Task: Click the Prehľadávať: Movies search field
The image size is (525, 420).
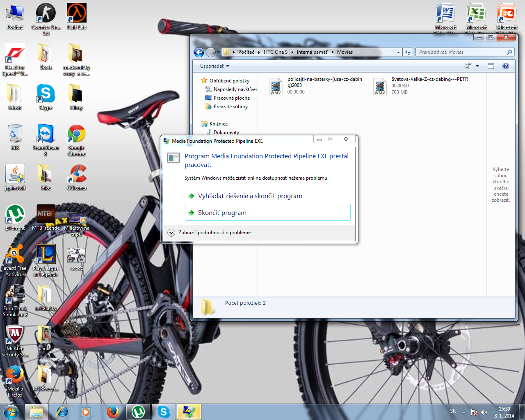Action: point(465,52)
